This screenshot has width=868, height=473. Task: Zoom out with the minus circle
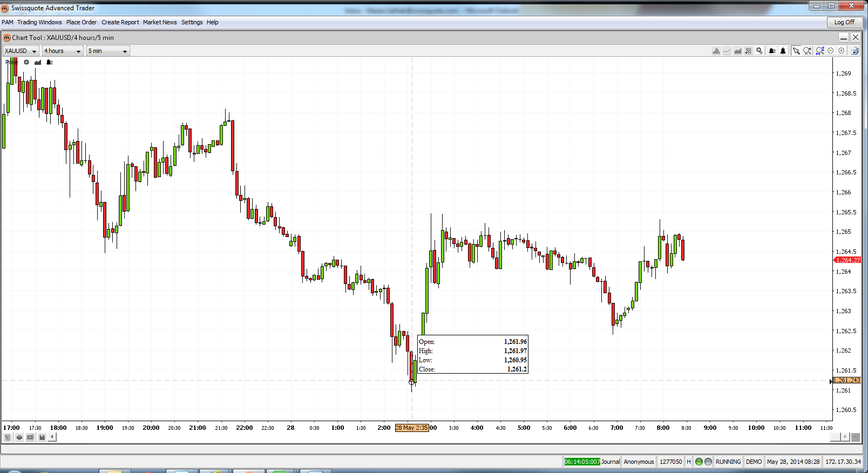[831, 51]
